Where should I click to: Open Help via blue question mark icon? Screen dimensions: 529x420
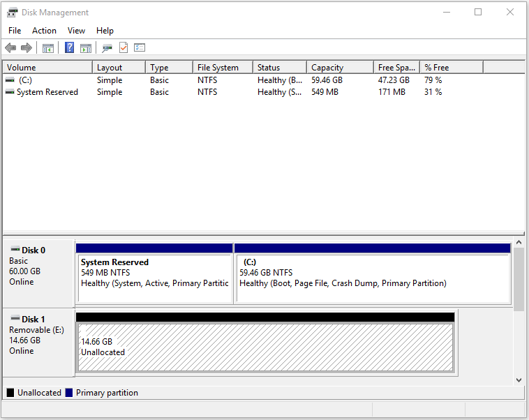coord(69,48)
